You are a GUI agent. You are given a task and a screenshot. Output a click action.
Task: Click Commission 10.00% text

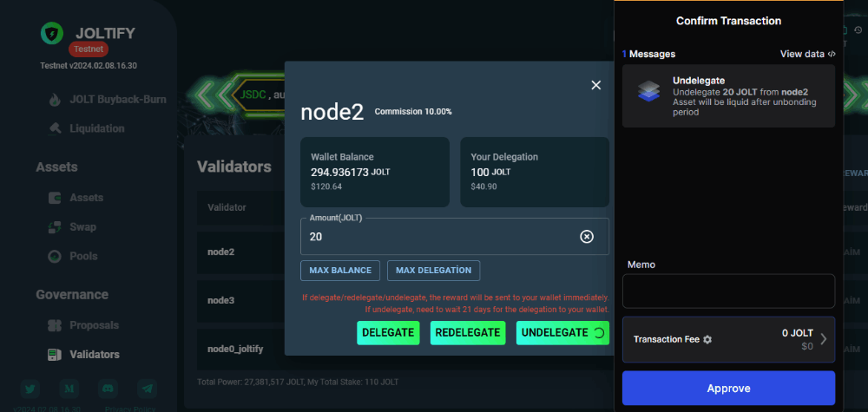coord(413,112)
